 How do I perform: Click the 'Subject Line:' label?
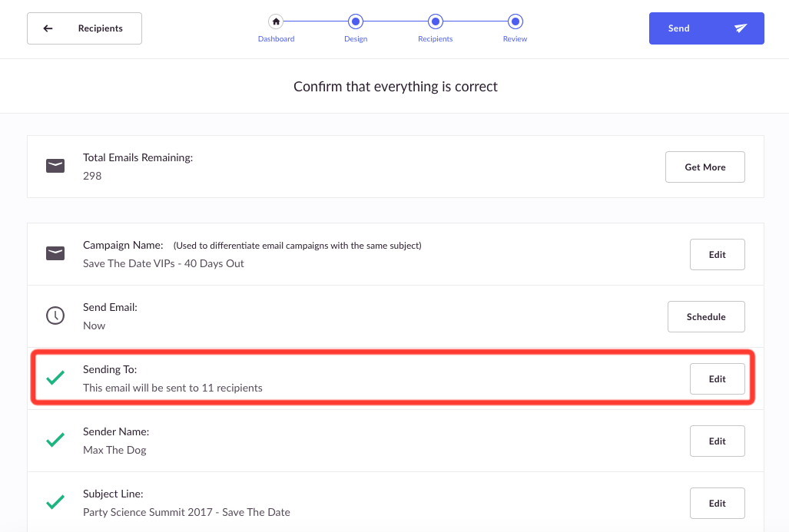[x=113, y=494]
